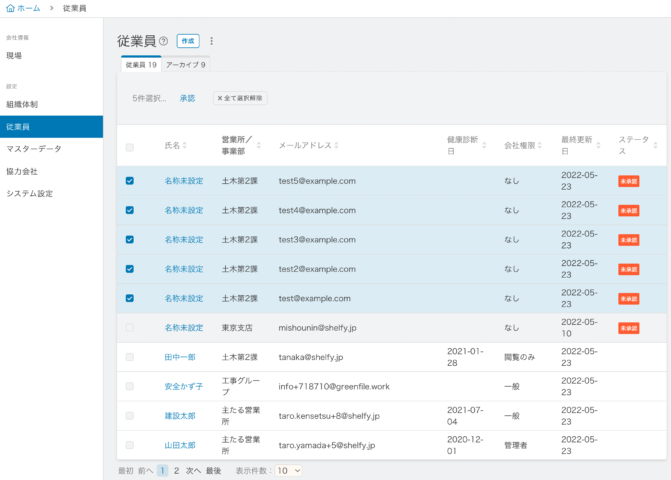Check the 田中一郎 row checkbox
Screen dimensions: 671x480
pyautogui.click(x=130, y=357)
